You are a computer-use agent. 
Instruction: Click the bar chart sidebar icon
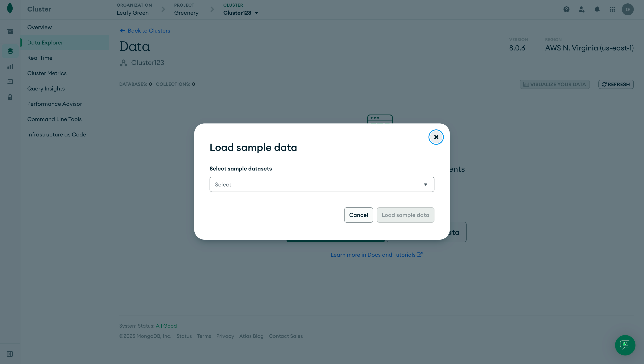click(10, 66)
